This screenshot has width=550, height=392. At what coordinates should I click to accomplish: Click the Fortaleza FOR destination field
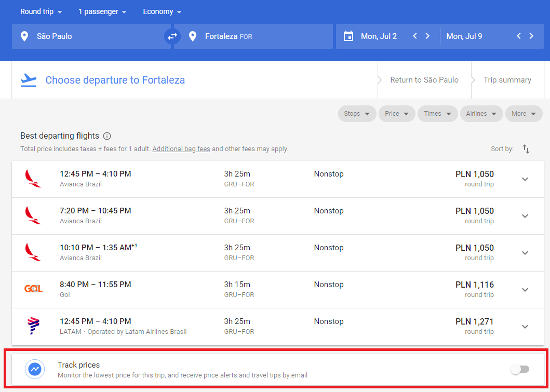[253, 36]
